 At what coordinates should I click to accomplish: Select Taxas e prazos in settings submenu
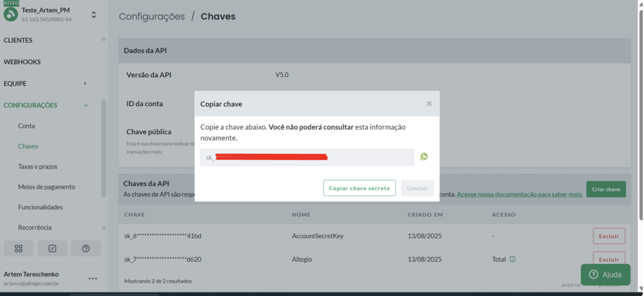(37, 166)
